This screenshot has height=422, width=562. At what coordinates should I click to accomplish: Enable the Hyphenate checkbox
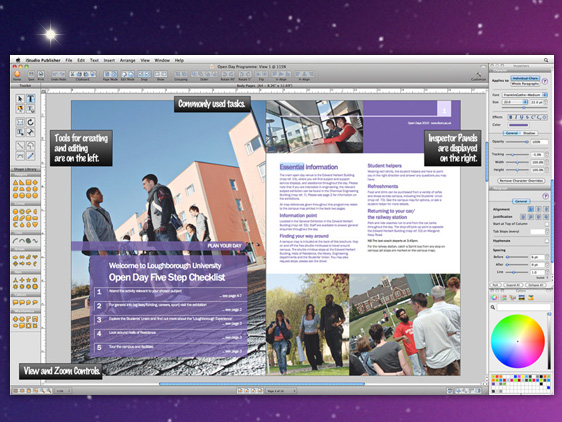tap(546, 241)
